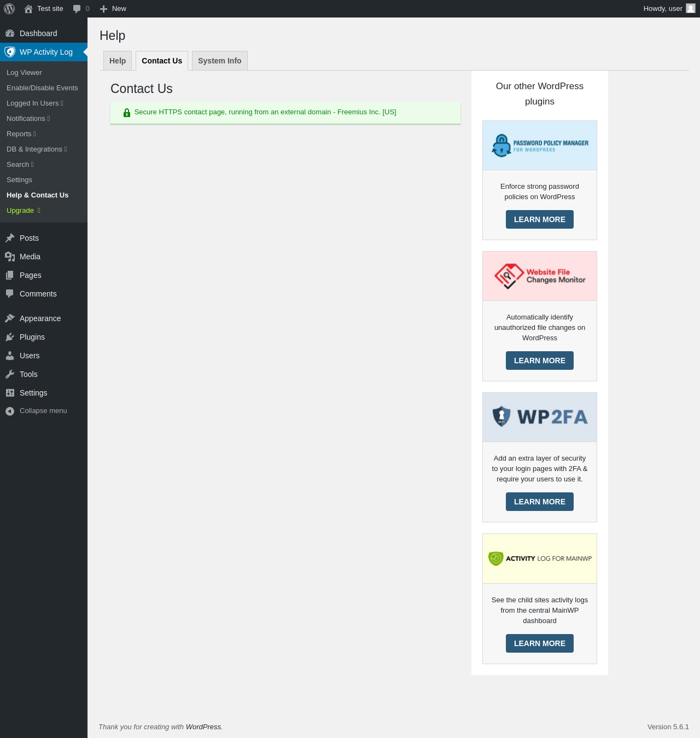Open the Media menu
The height and width of the screenshot is (738, 700).
(44, 257)
